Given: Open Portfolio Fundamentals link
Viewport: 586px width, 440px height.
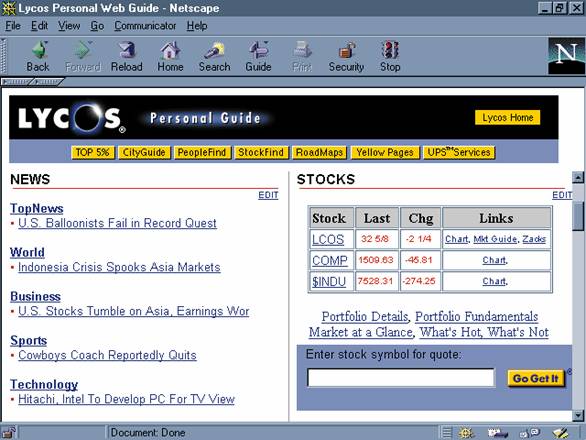Looking at the screenshot, I should pyautogui.click(x=476, y=317).
